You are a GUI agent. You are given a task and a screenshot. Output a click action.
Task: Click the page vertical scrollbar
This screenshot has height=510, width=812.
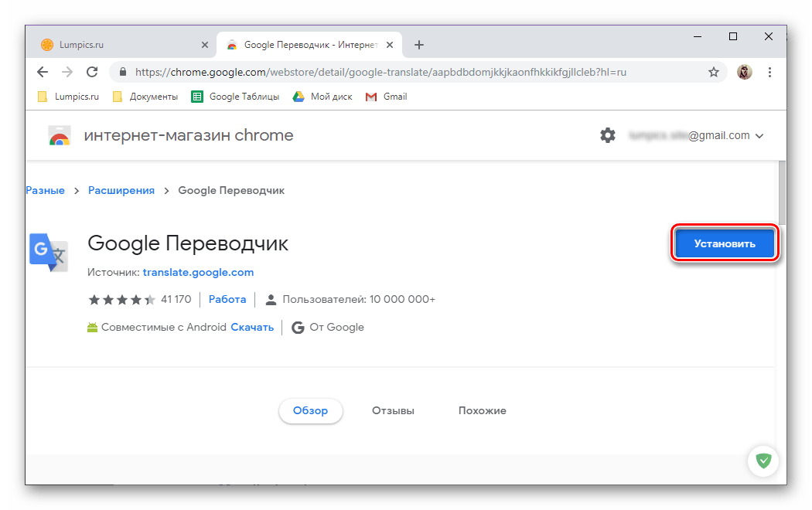pos(782,192)
